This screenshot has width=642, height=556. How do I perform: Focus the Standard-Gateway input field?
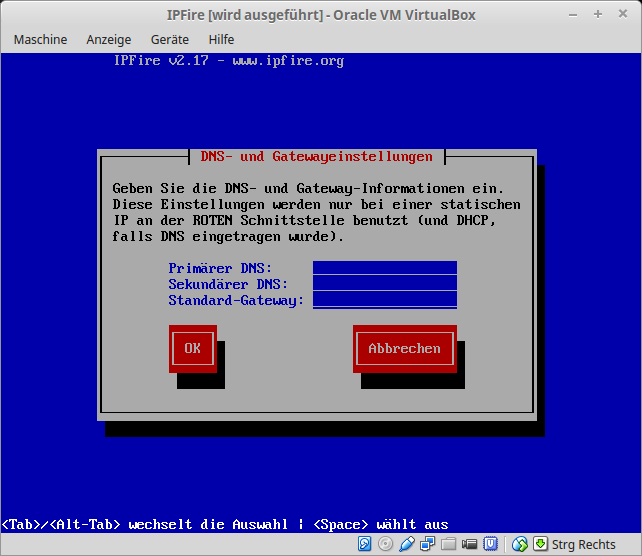point(385,300)
